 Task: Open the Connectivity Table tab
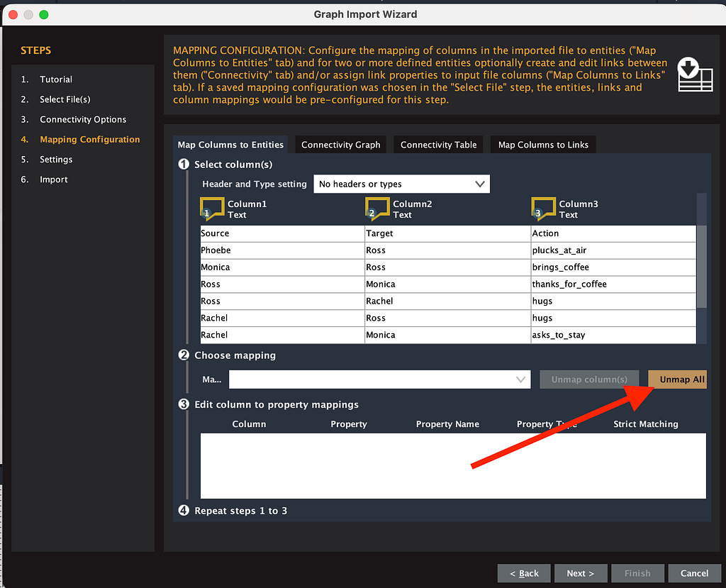tap(438, 145)
